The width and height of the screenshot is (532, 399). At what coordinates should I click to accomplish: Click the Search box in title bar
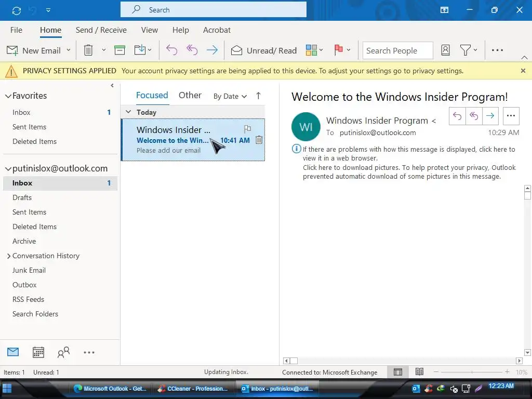point(213,9)
